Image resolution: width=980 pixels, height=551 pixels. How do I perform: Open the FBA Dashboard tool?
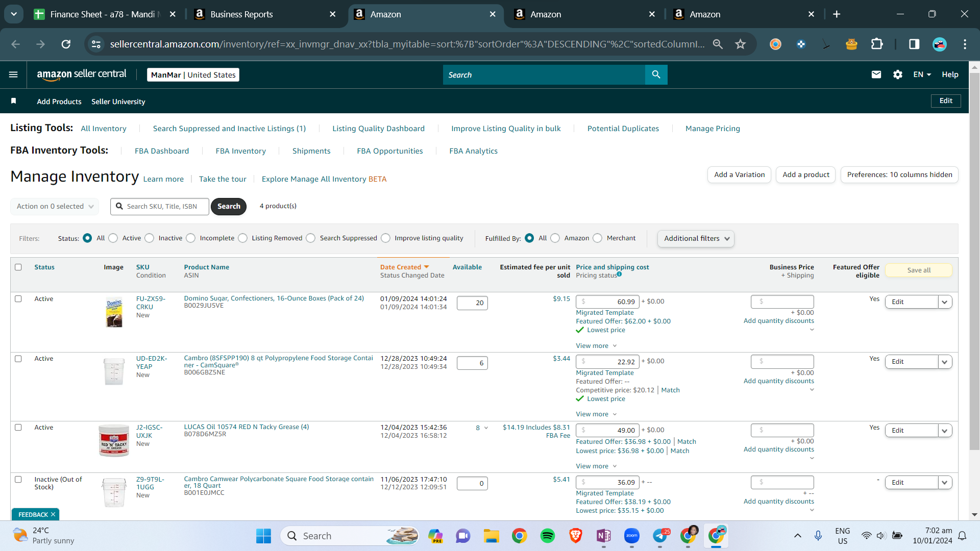tap(162, 151)
